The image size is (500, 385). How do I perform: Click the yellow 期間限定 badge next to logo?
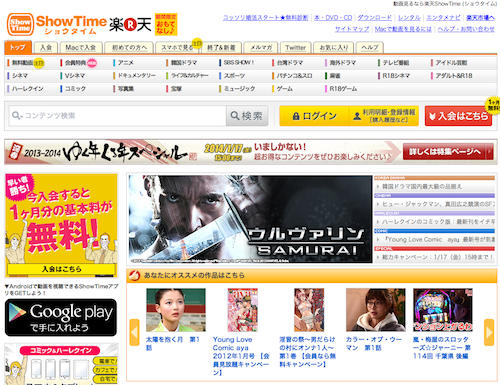click(x=166, y=24)
